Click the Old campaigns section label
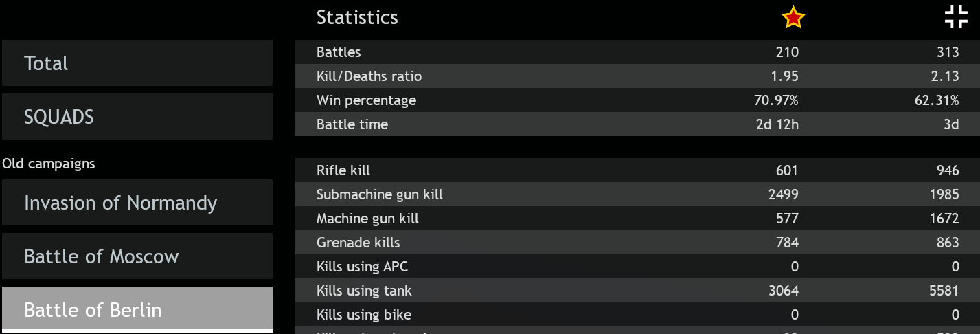Viewport: 980px width, 334px height. [x=49, y=164]
